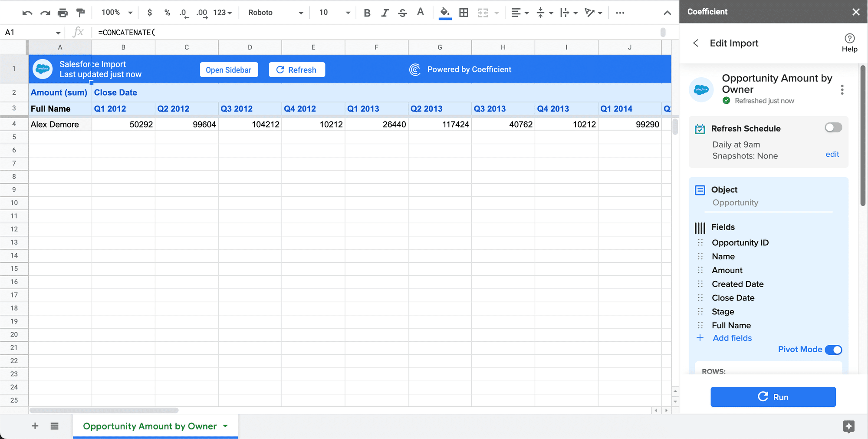Collapse the toolbar with up chevron

pos(667,13)
